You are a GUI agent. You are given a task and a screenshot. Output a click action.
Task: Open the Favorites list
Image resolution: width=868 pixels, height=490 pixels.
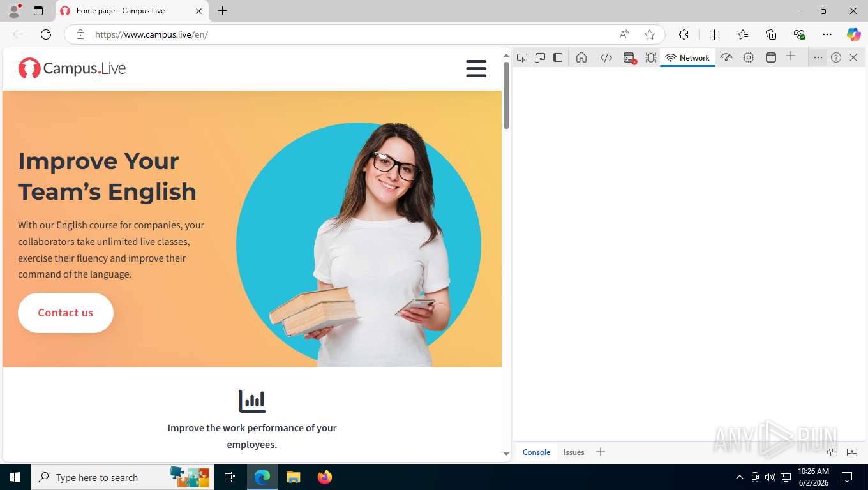pos(743,34)
